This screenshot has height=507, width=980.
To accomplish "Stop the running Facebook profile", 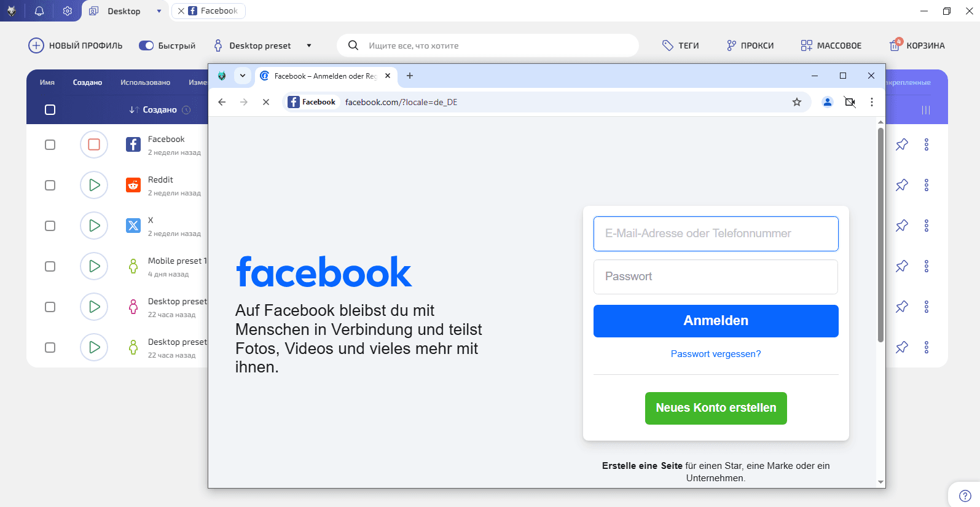I will coord(94,144).
